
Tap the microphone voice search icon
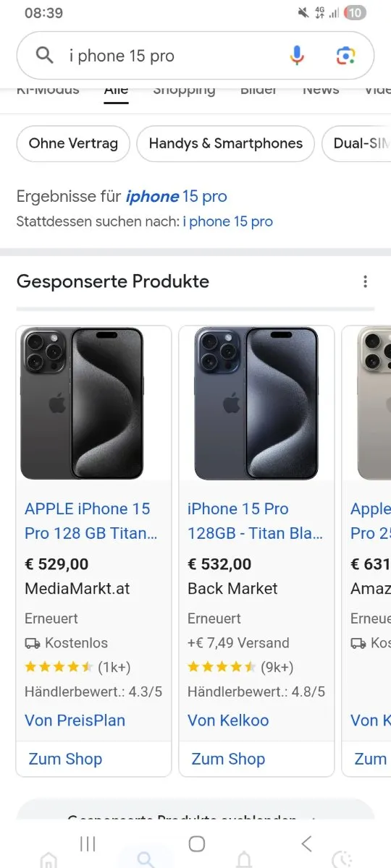pyautogui.click(x=297, y=56)
